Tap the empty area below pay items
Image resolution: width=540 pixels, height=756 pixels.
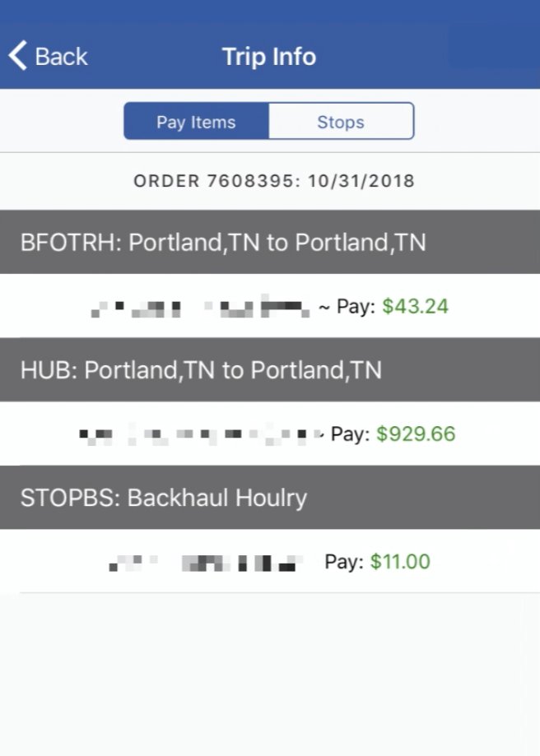[x=270, y=675]
